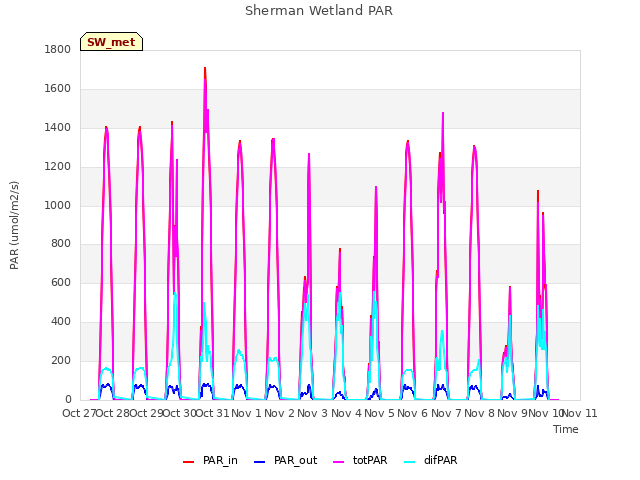This screenshot has width=640, height=480.
Task: Click the 400 y-axis tick label
Action: tap(61, 322)
